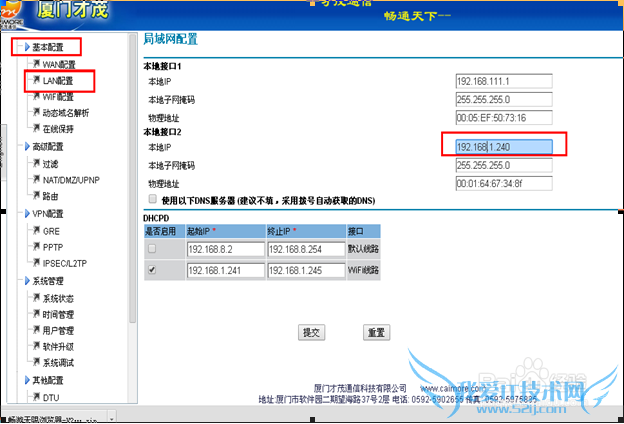This screenshot has height=424, width=624.
Task: Click the 过滤 page icon
Action: pyautogui.click(x=36, y=163)
